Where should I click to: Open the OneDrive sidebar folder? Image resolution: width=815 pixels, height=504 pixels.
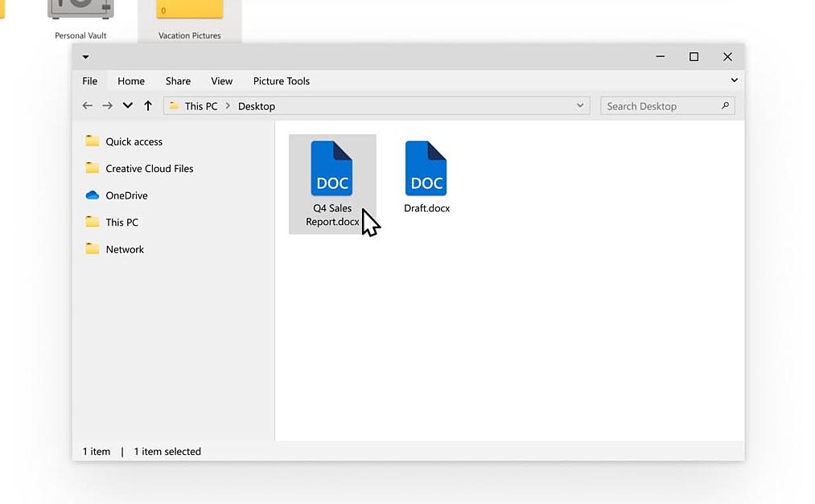(x=126, y=195)
